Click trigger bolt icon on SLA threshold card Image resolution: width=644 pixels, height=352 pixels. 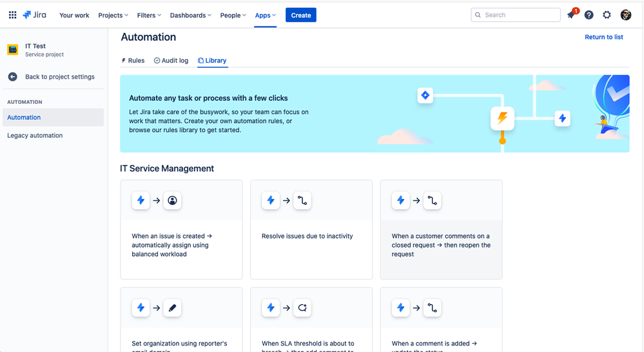click(271, 308)
